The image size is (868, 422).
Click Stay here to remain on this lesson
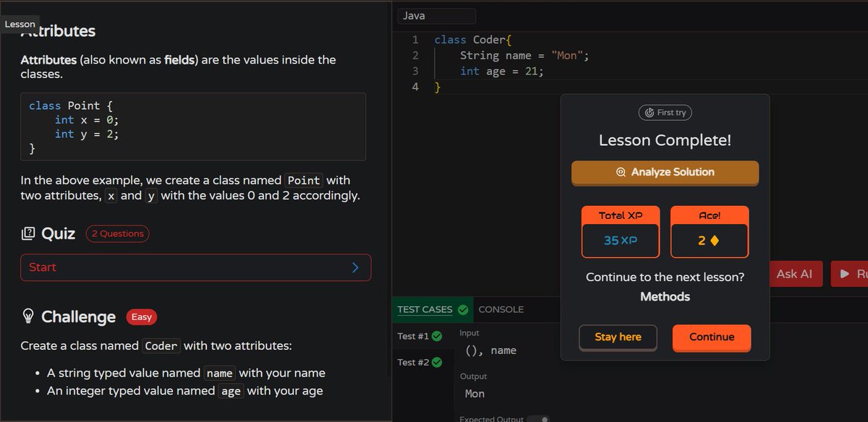point(618,337)
